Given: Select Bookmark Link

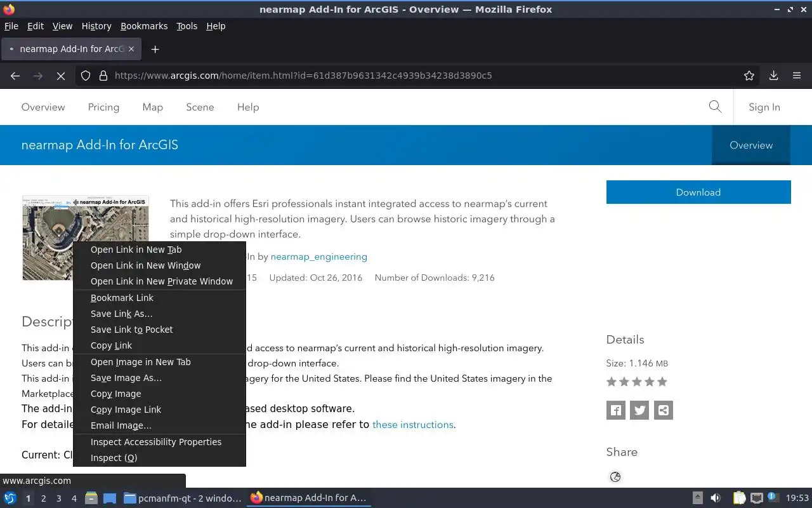Looking at the screenshot, I should (159, 298).
